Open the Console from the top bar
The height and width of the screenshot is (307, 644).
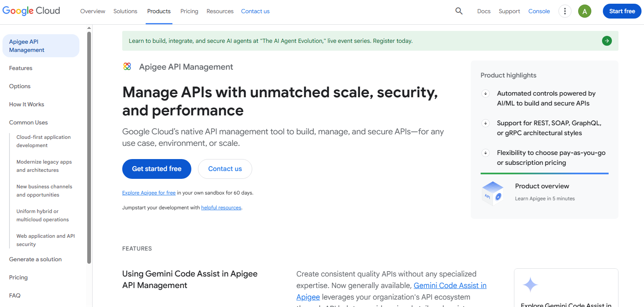pyautogui.click(x=539, y=11)
